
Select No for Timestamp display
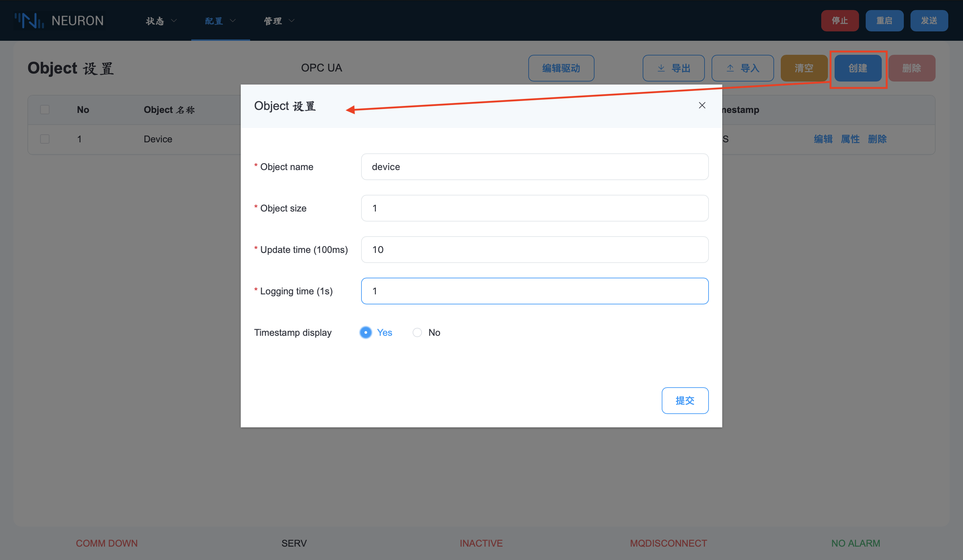coord(417,332)
